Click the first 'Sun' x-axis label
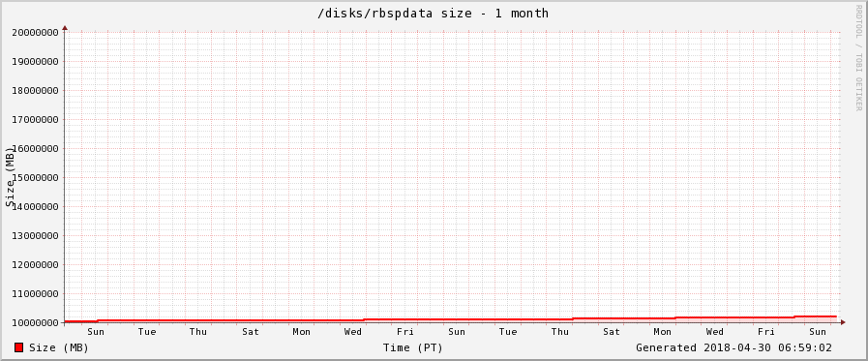Image resolution: width=868 pixels, height=361 pixels. click(x=96, y=332)
